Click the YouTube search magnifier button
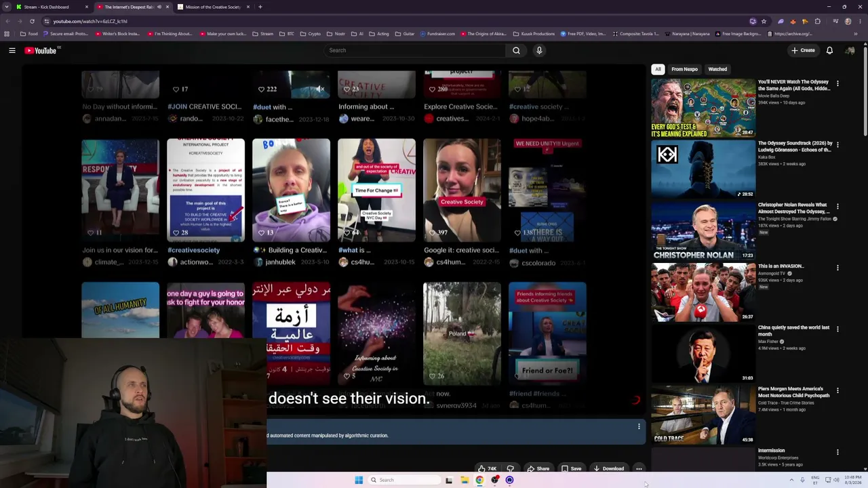868x488 pixels. click(516, 50)
